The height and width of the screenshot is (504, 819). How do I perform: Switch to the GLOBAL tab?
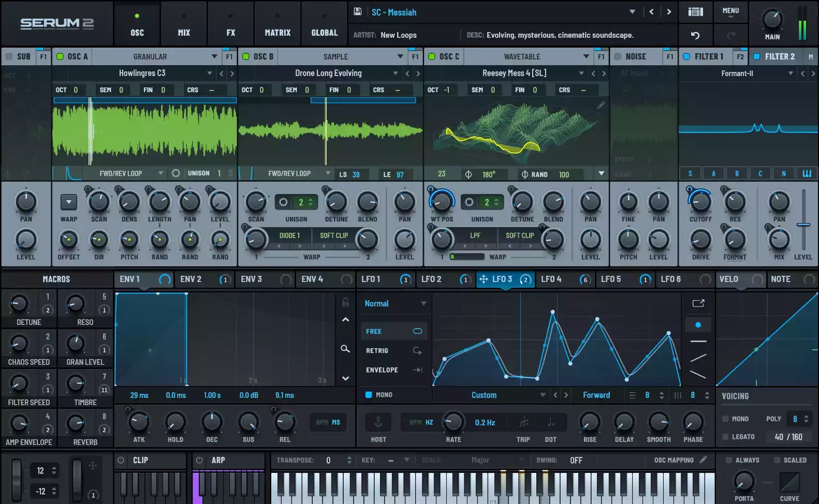pos(324,24)
